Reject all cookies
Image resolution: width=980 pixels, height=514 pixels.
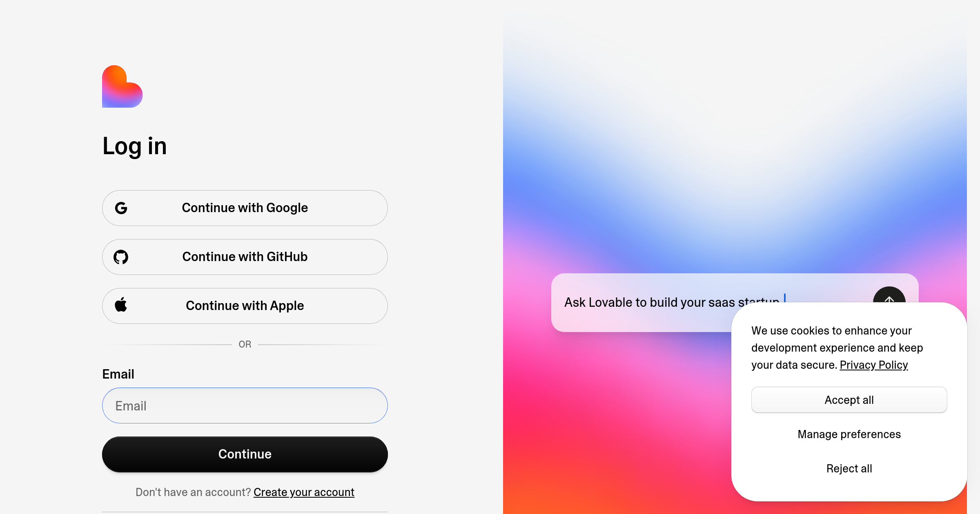(849, 468)
